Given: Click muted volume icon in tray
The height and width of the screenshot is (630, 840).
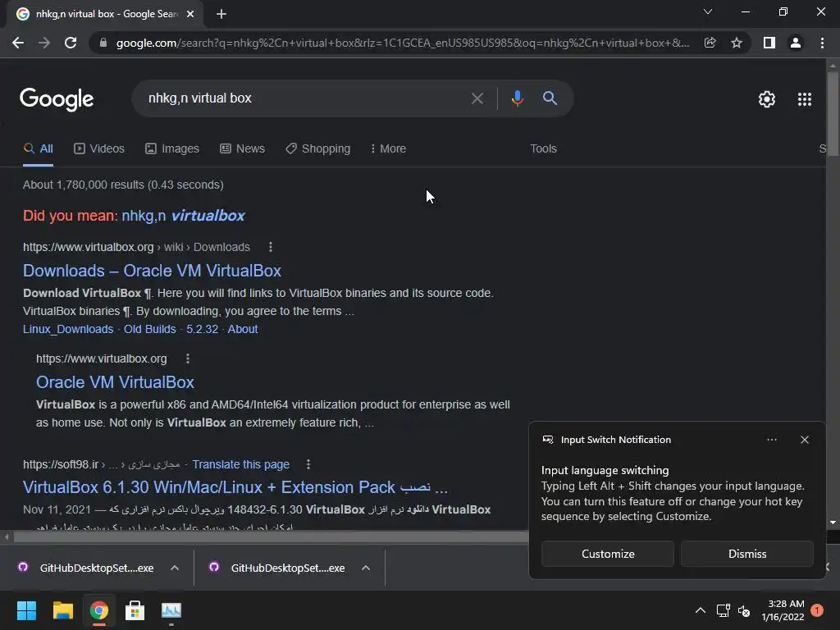Looking at the screenshot, I should tap(743, 610).
